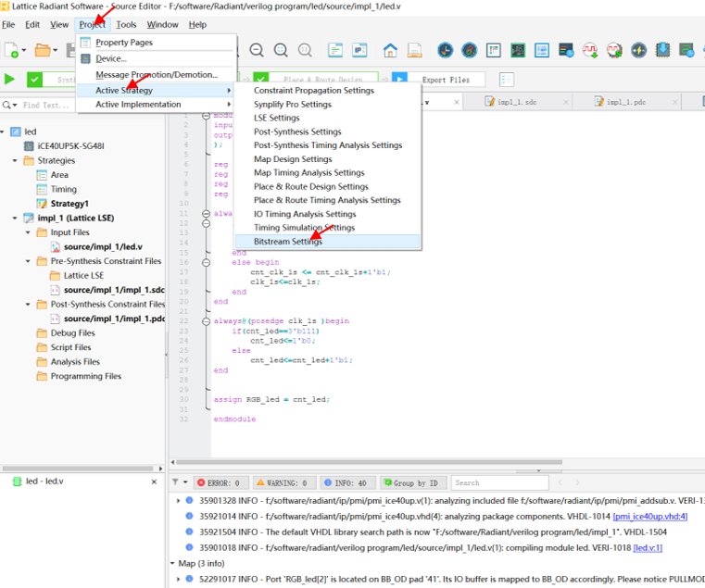
Task: Select Bitstream Settings from submenu
Action: (x=327, y=242)
